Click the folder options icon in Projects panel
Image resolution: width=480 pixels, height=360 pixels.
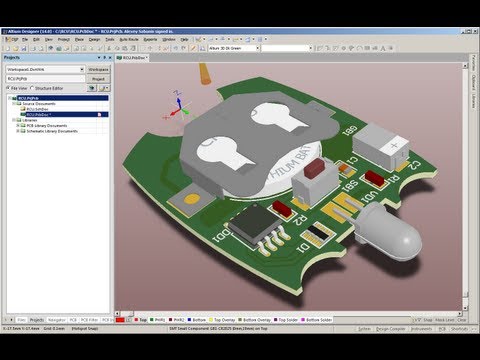tap(104, 88)
